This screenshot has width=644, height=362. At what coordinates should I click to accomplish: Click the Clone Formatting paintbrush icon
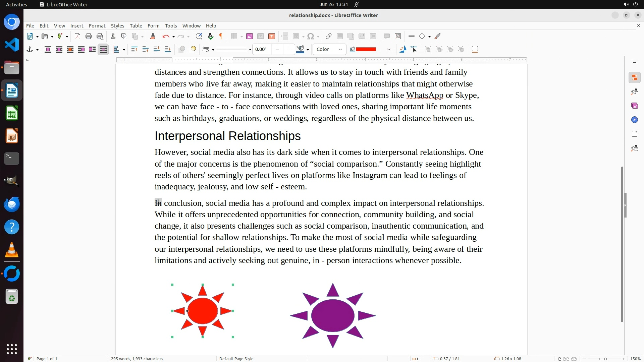pyautogui.click(x=153, y=36)
